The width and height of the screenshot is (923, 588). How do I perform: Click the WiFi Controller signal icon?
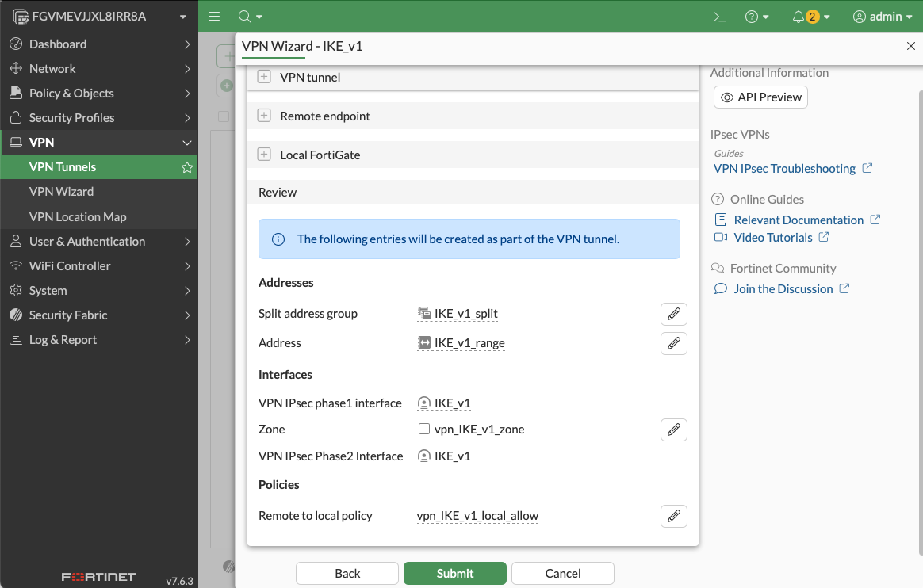tap(16, 265)
